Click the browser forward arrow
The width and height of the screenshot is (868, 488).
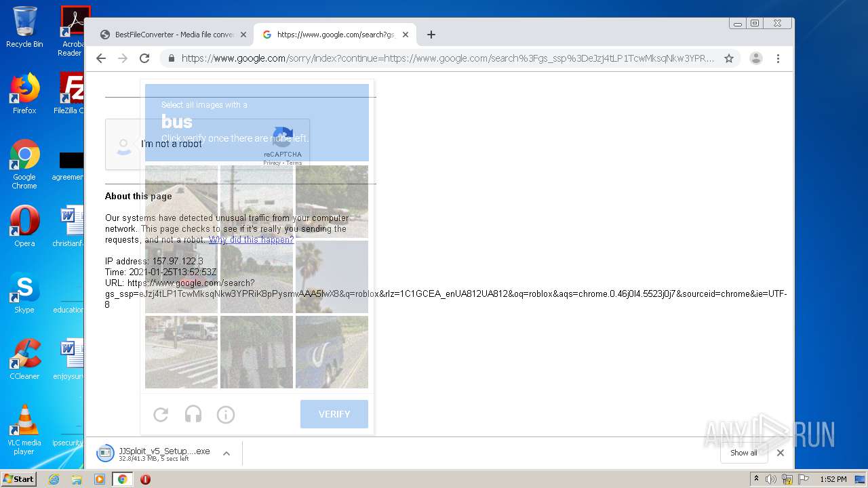tap(123, 58)
